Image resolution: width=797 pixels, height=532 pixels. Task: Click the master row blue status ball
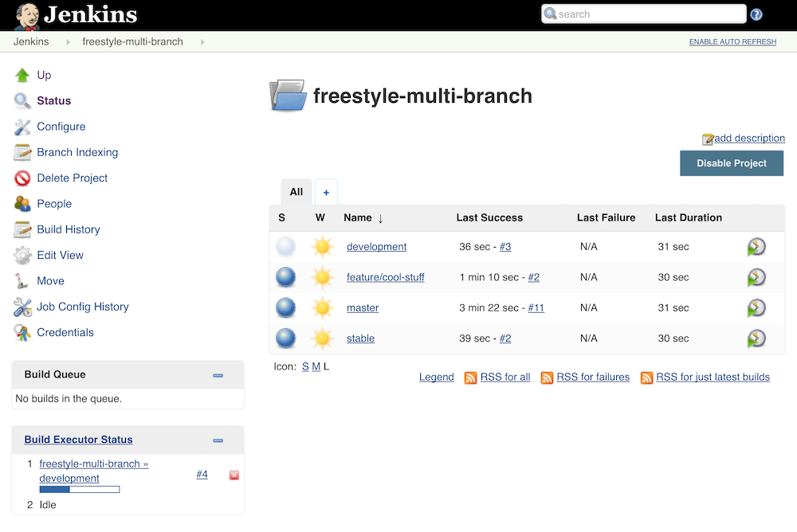click(285, 308)
